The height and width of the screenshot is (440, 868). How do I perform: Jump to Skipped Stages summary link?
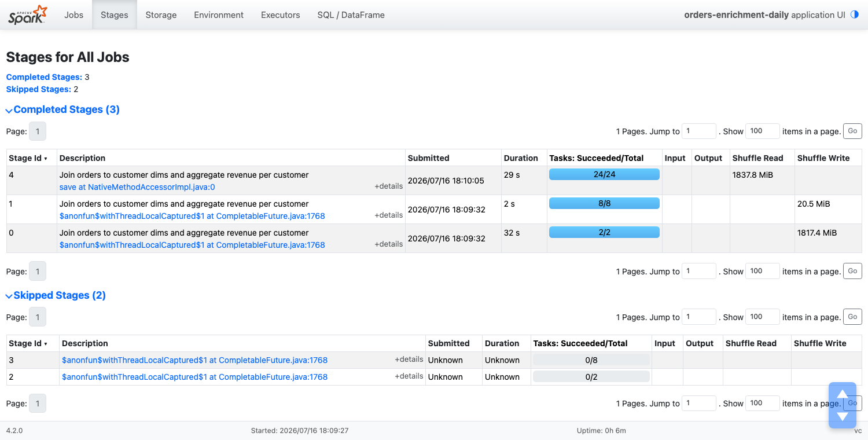click(x=39, y=89)
